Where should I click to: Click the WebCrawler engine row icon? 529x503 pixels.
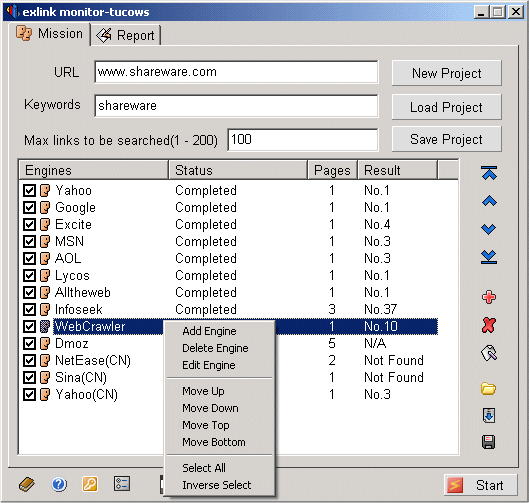(45, 326)
